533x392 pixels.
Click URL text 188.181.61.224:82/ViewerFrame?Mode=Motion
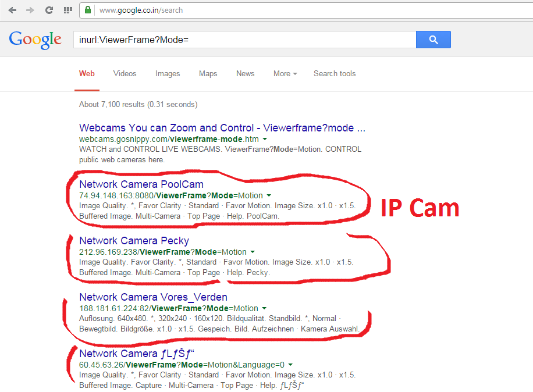tap(169, 308)
